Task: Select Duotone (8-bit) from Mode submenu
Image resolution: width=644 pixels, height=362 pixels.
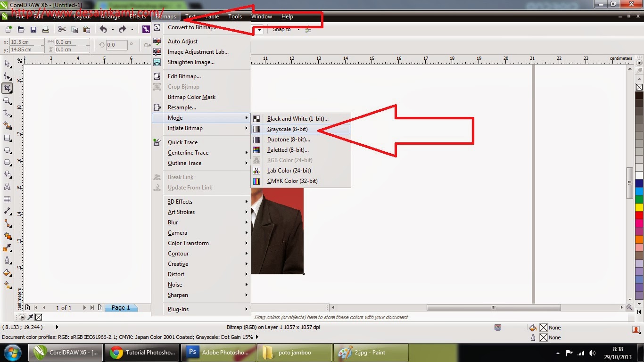Action: pyautogui.click(x=301, y=140)
